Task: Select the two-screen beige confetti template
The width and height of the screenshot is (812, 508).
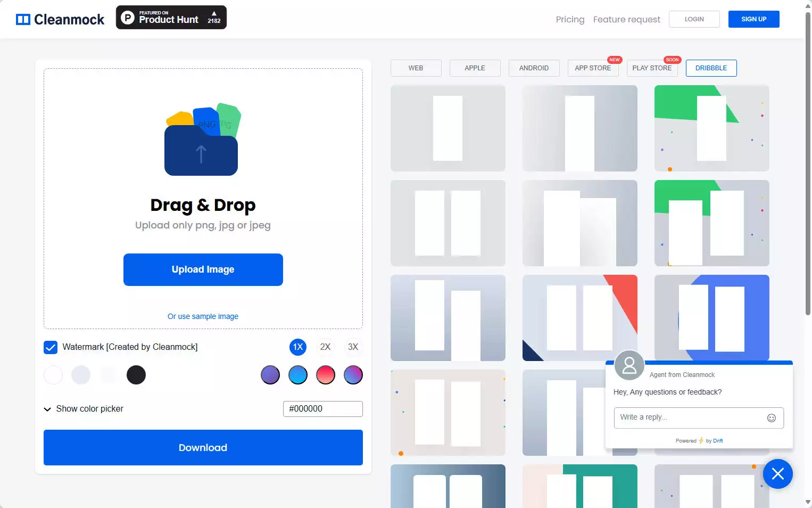Action: pyautogui.click(x=448, y=413)
